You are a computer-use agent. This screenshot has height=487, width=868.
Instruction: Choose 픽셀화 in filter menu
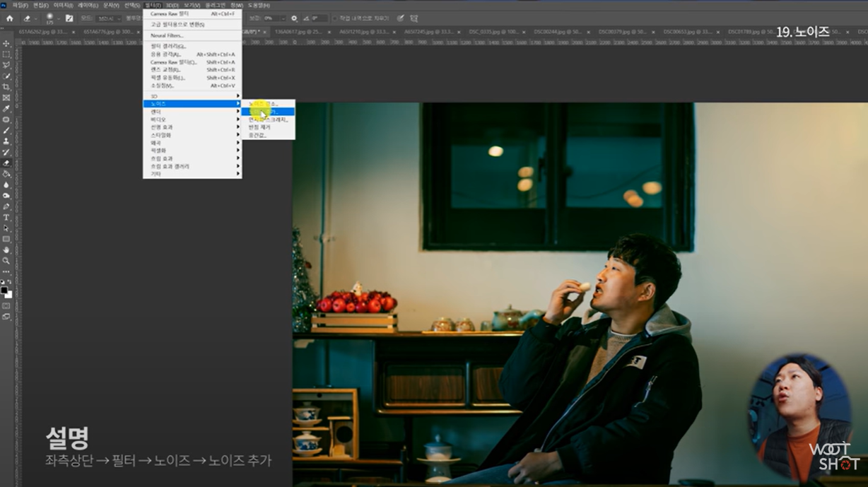(192, 151)
